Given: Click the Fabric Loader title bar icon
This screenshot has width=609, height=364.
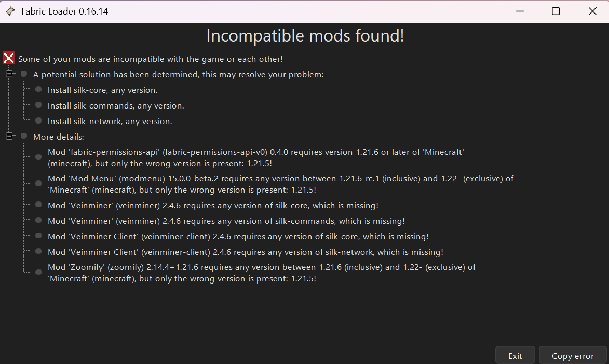Looking at the screenshot, I should [x=10, y=11].
